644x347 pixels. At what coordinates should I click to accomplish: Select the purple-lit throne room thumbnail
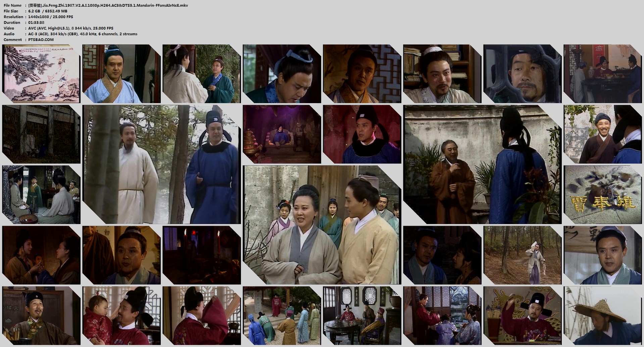[282, 134]
